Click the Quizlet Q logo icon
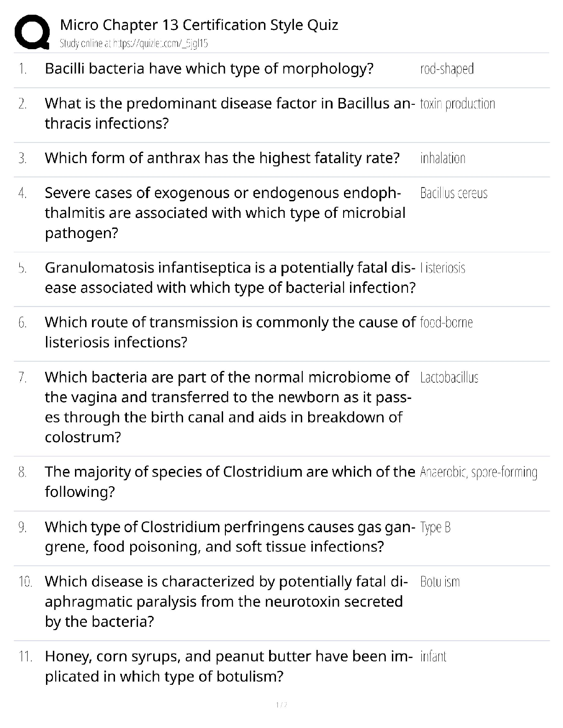The width and height of the screenshot is (563, 728). point(32,32)
